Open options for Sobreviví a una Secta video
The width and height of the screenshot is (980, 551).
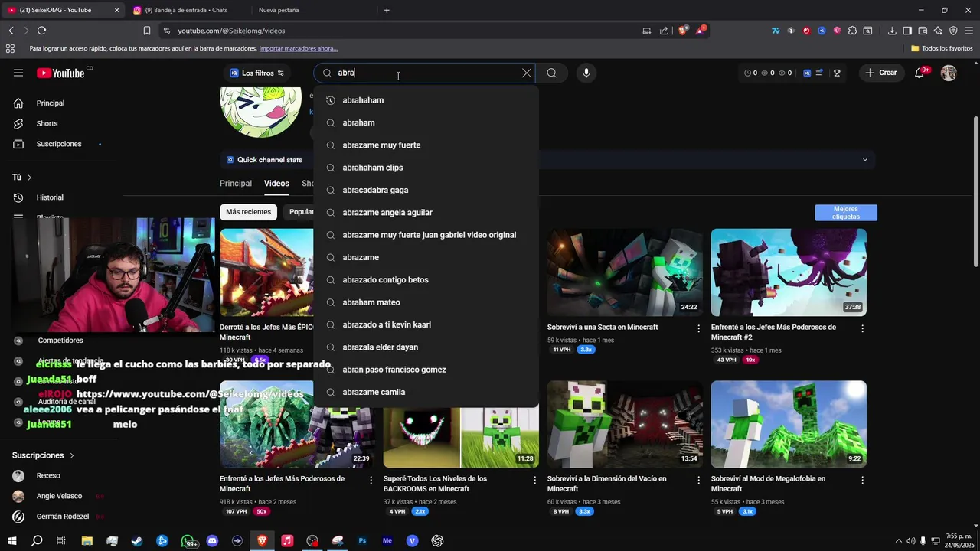[x=698, y=328]
